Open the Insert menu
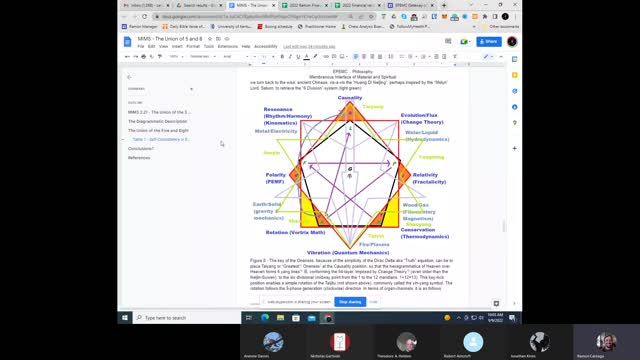Image resolution: width=640 pixels, height=360 pixels. tap(177, 47)
